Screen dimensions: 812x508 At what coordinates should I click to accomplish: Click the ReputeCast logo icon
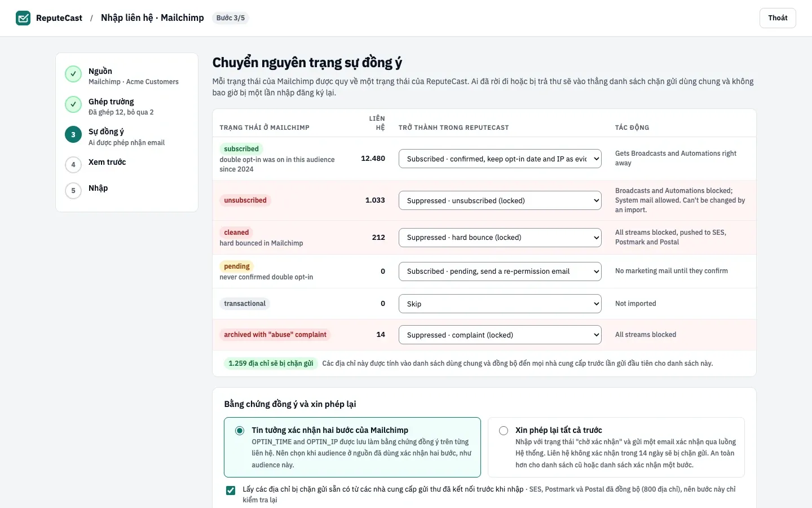pyautogui.click(x=23, y=18)
